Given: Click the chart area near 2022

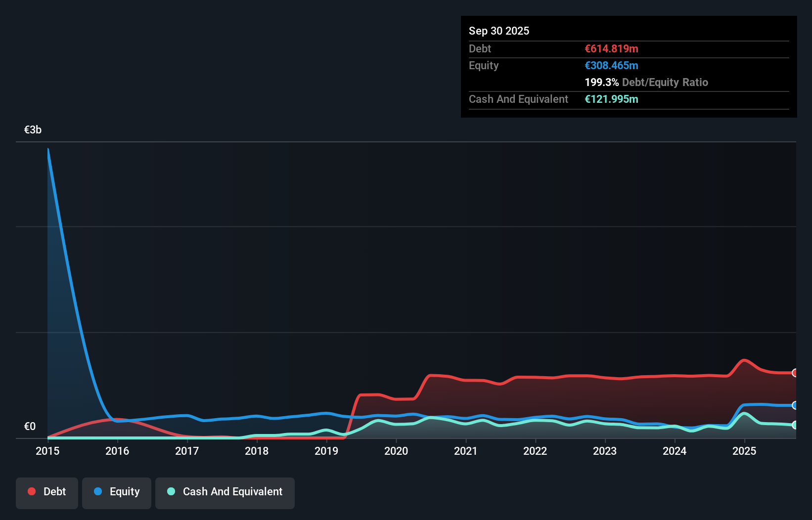Looking at the screenshot, I should pos(535,297).
